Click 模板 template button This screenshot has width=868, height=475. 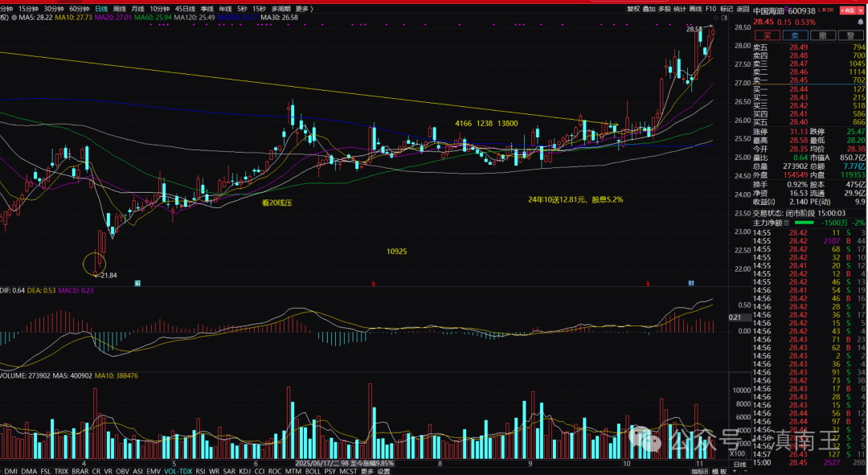point(719,471)
